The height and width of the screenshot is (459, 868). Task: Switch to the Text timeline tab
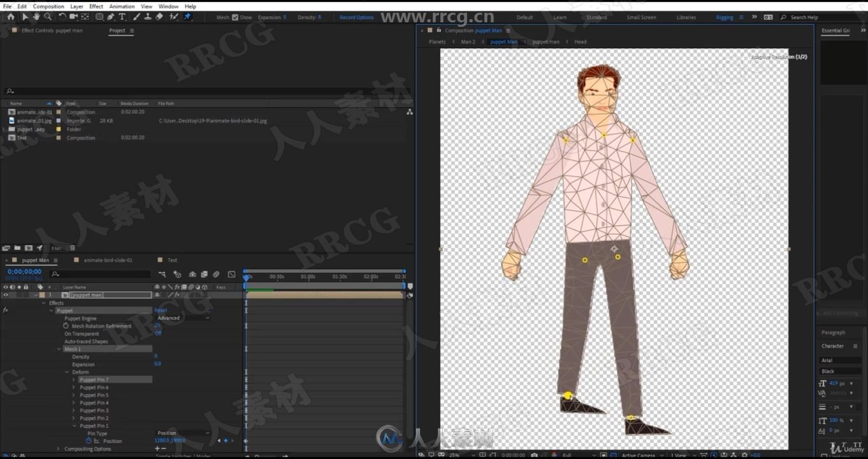[x=172, y=260]
